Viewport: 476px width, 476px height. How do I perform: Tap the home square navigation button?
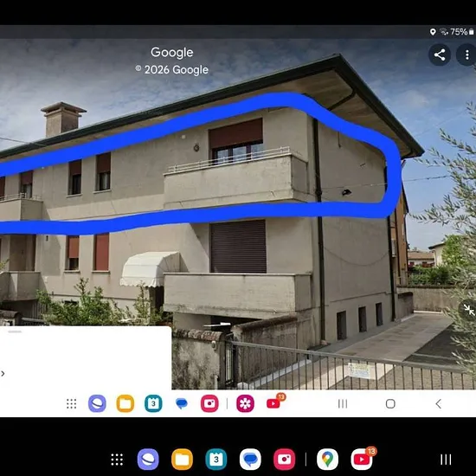pos(390,404)
